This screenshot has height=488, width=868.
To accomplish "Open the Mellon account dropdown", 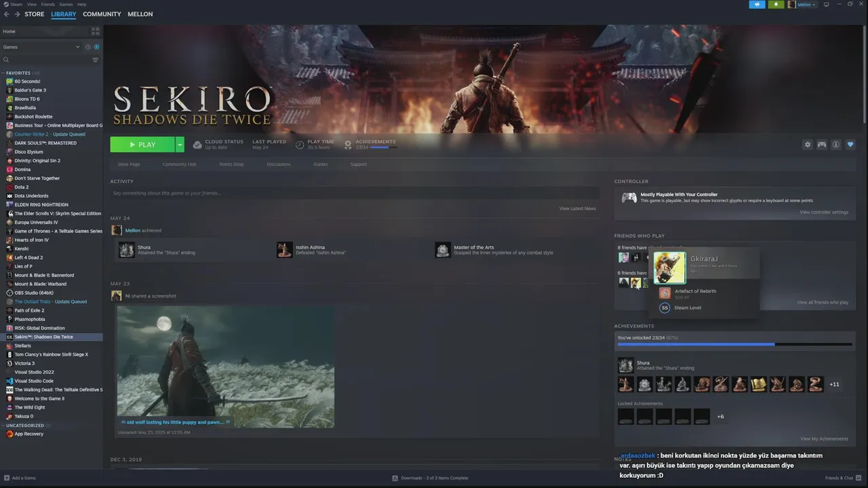I will point(802,4).
